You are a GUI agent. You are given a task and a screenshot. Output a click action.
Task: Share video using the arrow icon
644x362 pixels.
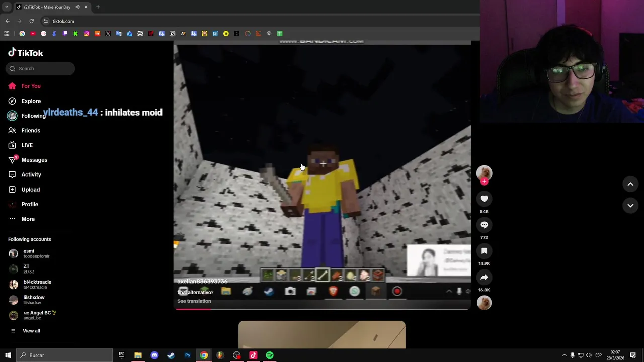click(x=484, y=277)
